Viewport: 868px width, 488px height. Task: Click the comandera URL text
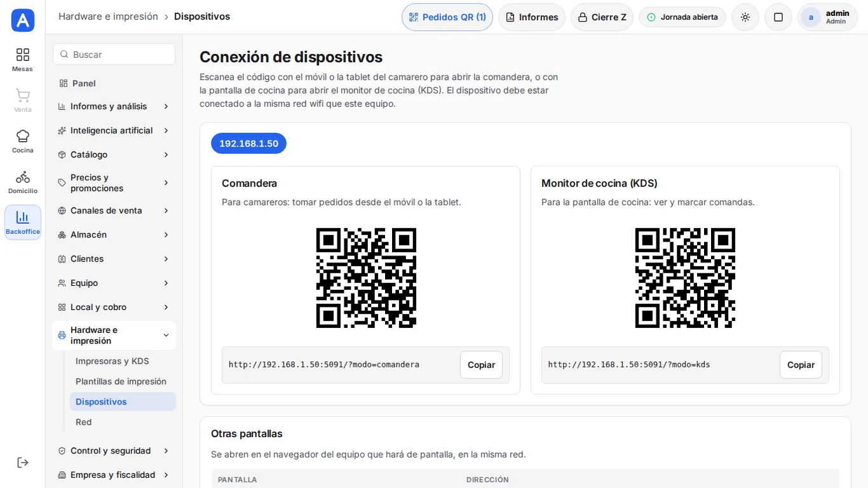[324, 365]
